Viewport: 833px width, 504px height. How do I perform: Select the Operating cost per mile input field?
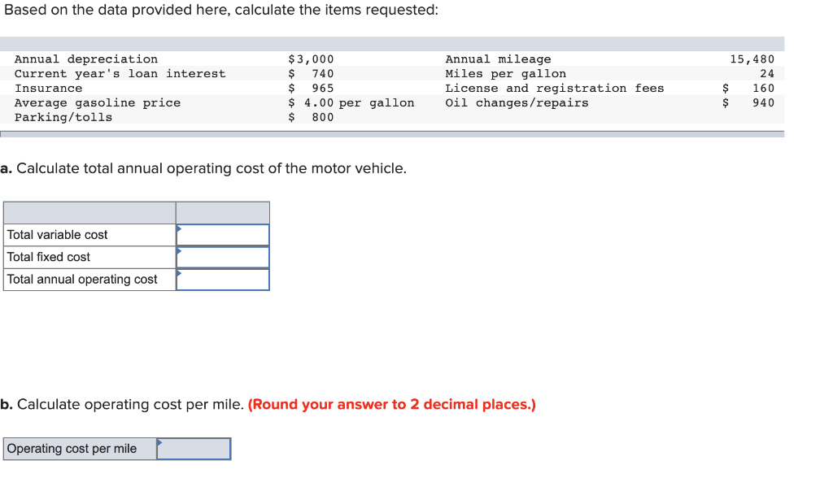195,448
